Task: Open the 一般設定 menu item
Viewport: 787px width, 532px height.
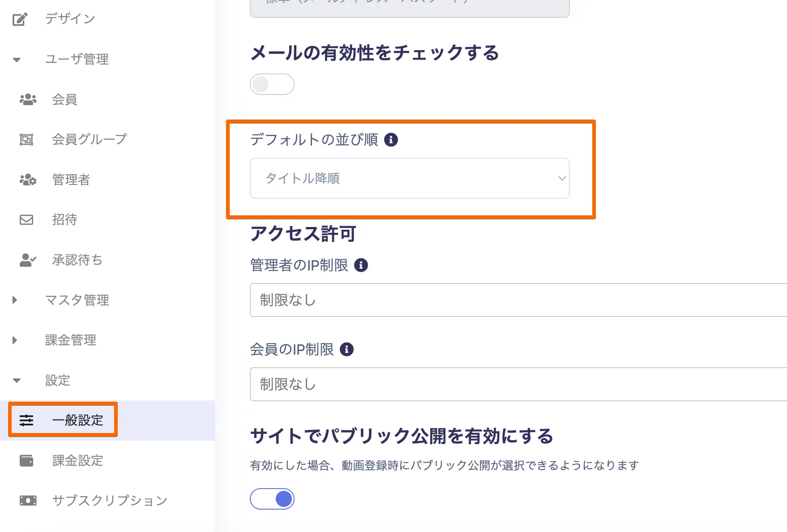Action: (77, 420)
